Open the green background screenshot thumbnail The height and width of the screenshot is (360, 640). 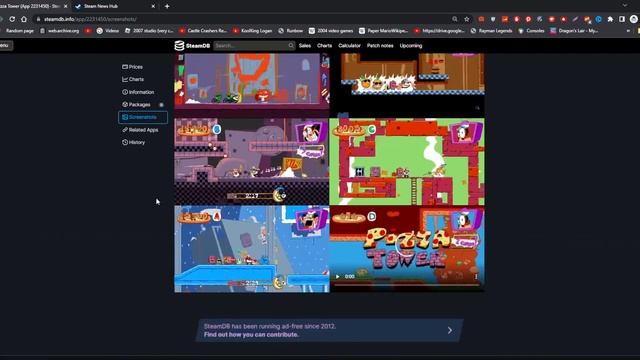pyautogui.click(x=407, y=162)
